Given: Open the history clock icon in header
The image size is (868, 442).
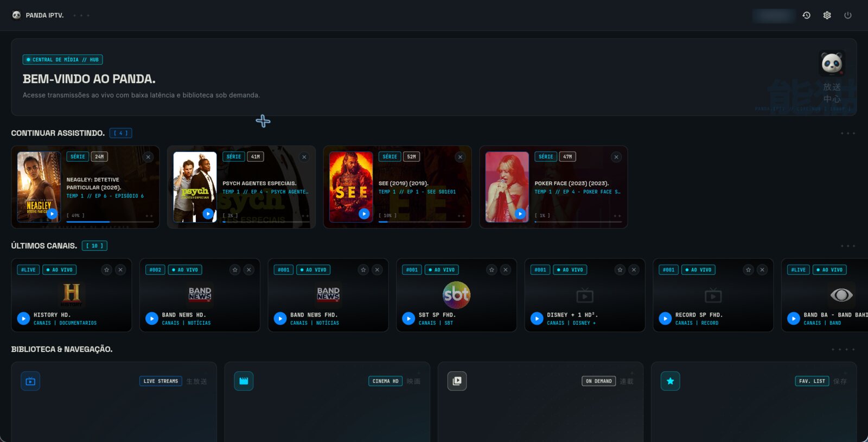Looking at the screenshot, I should pyautogui.click(x=806, y=15).
